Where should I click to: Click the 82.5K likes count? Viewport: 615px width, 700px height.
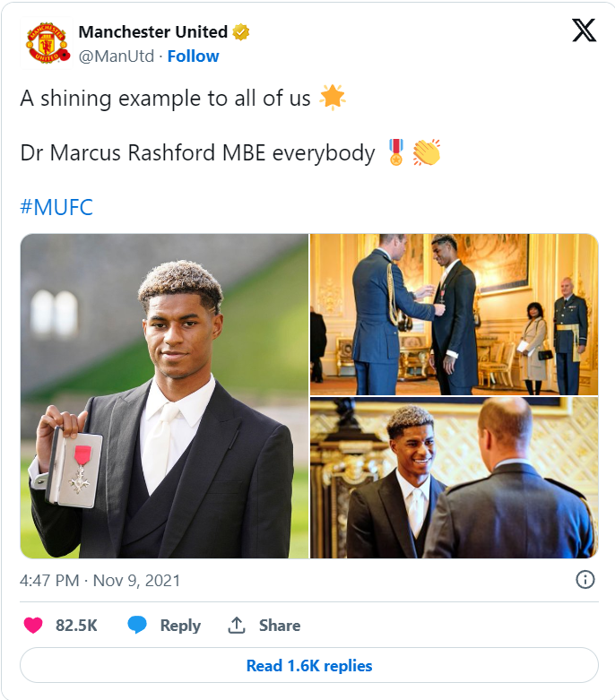pos(76,626)
